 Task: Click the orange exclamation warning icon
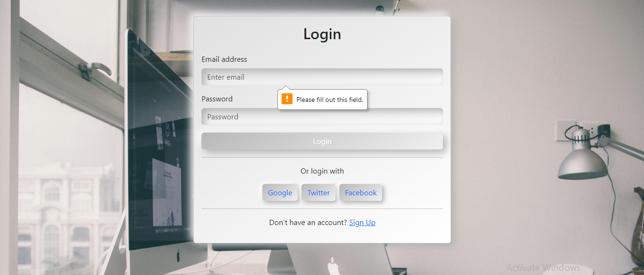tap(287, 99)
